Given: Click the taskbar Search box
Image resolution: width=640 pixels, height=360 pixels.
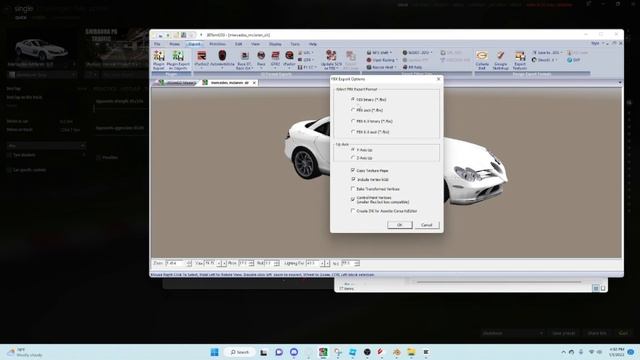Looking at the screenshot, I should 240,352.
